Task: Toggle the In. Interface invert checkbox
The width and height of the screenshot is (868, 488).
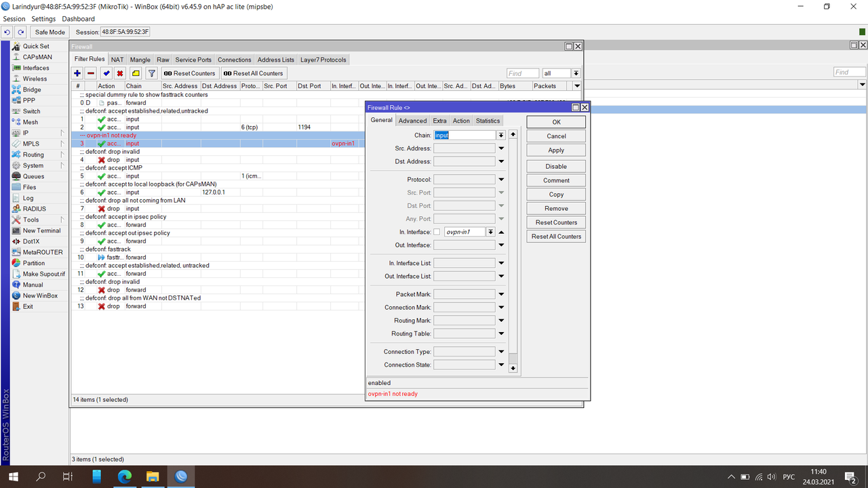Action: pos(437,232)
